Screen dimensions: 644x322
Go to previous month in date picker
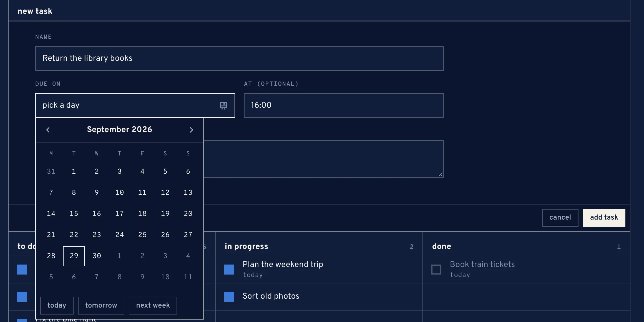[48, 130]
